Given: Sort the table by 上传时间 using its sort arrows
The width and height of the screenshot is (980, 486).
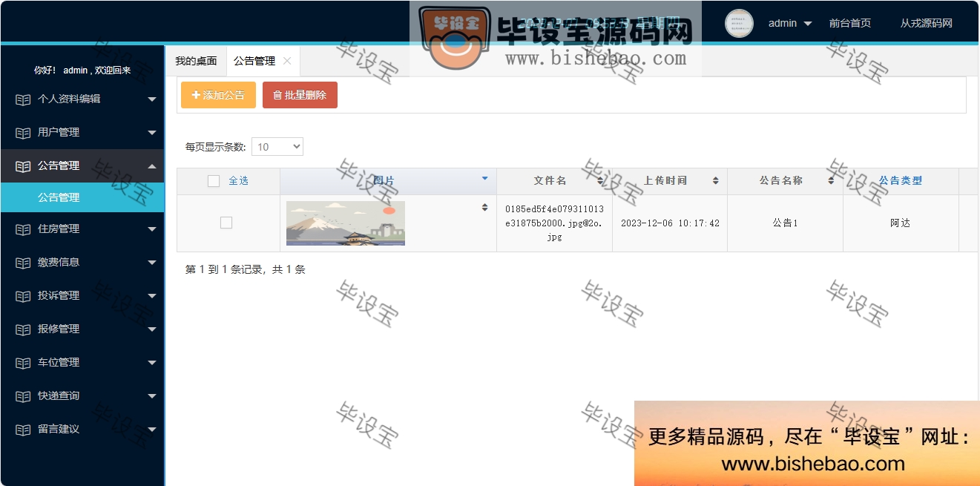Looking at the screenshot, I should pyautogui.click(x=716, y=181).
